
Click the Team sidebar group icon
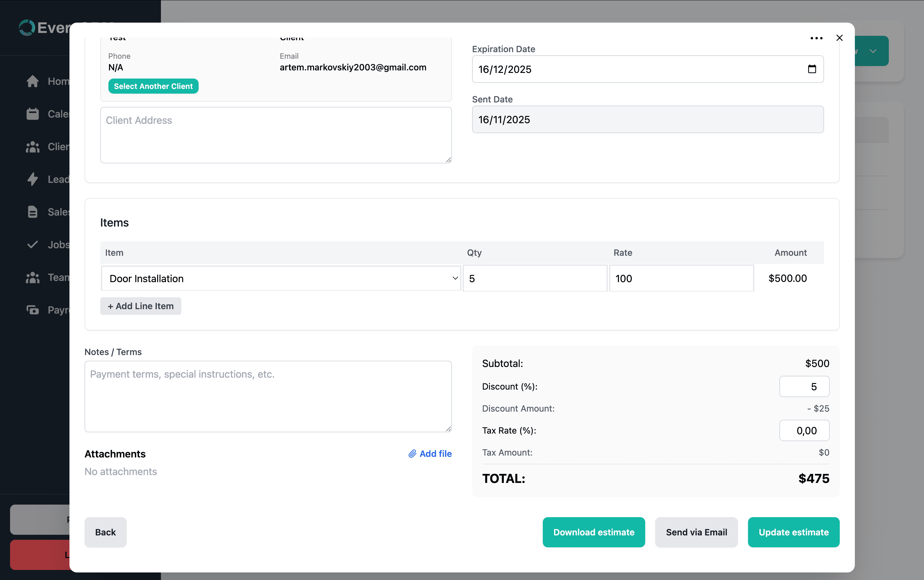(33, 277)
